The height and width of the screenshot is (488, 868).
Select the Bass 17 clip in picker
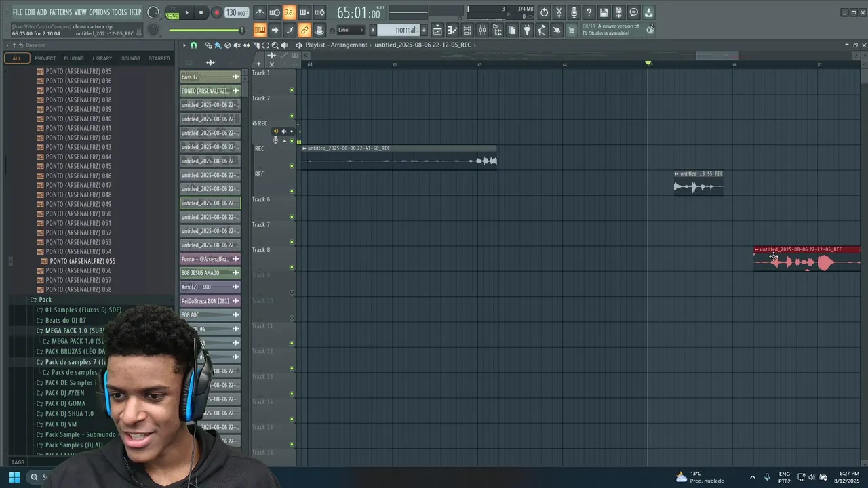tap(210, 77)
